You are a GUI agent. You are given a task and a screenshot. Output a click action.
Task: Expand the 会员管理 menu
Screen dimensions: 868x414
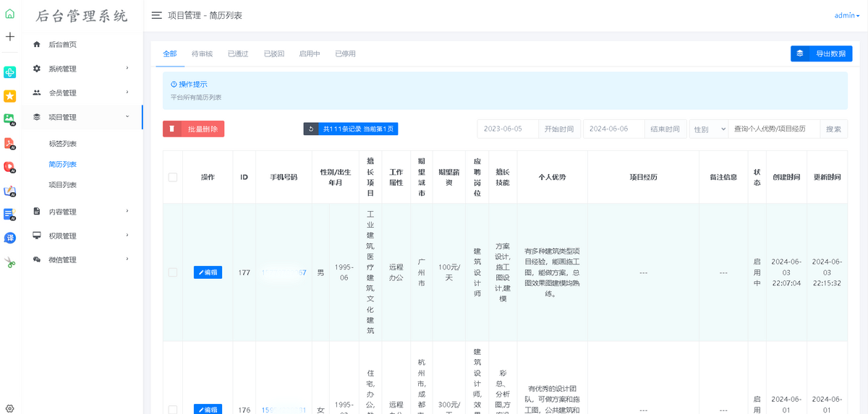tap(82, 92)
